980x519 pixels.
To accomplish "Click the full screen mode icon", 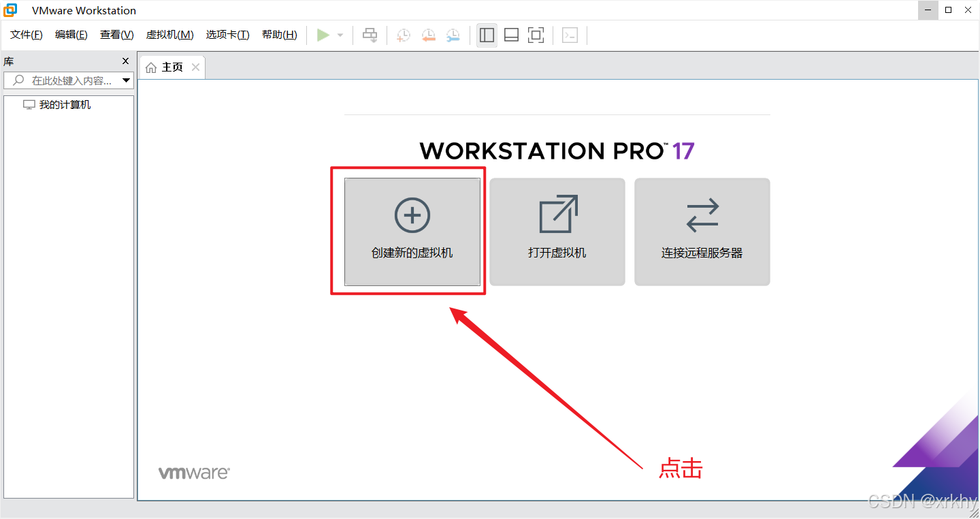I will tap(536, 35).
